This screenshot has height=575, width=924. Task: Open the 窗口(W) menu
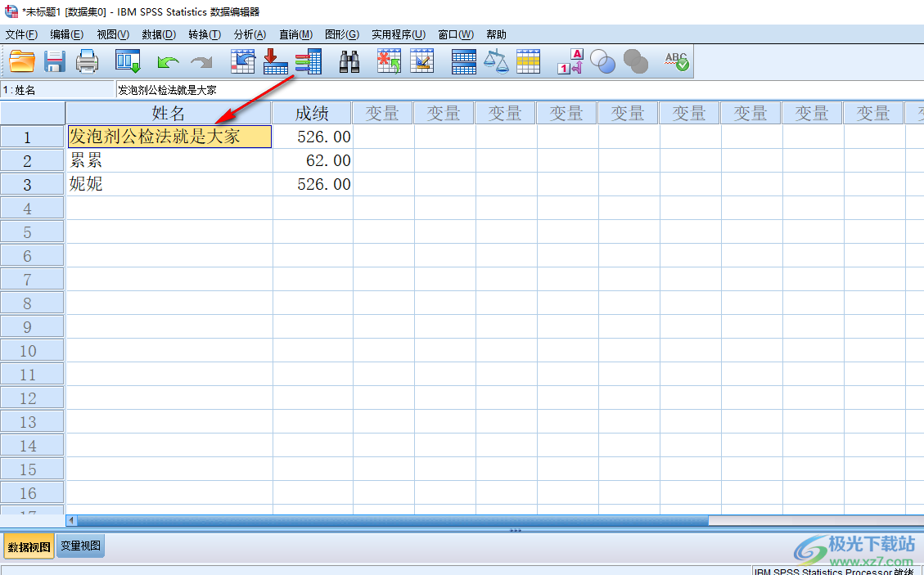tap(456, 34)
